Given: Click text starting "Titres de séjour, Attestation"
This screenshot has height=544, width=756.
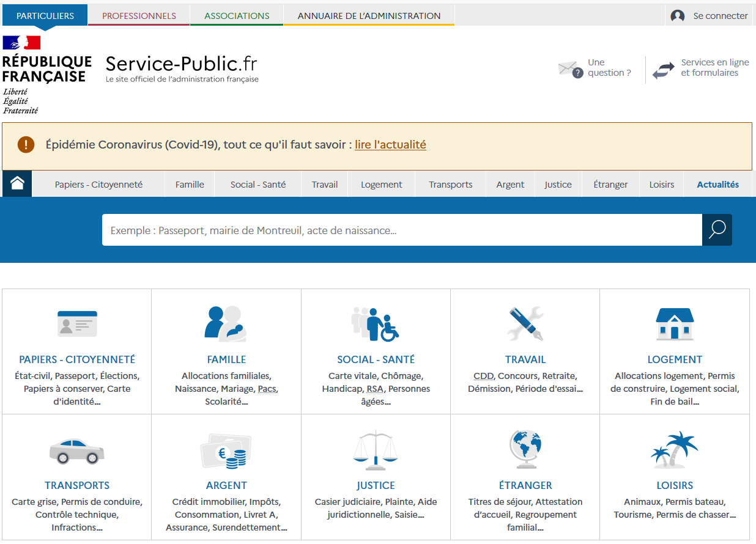Looking at the screenshot, I should [525, 515].
